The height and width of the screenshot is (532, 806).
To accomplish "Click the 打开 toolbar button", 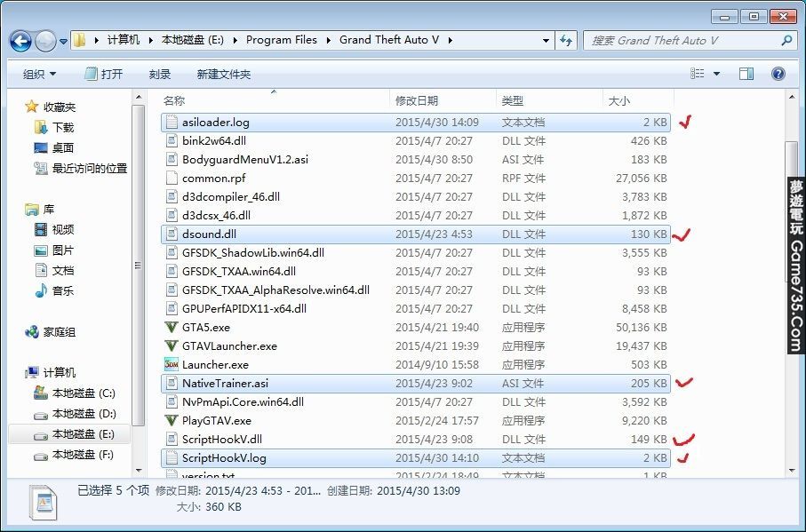I will coord(104,74).
